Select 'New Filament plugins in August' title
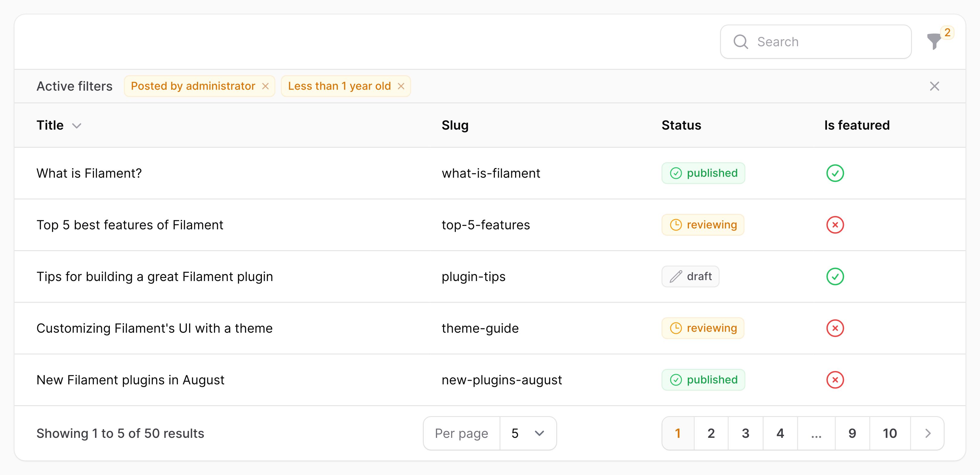 130,380
